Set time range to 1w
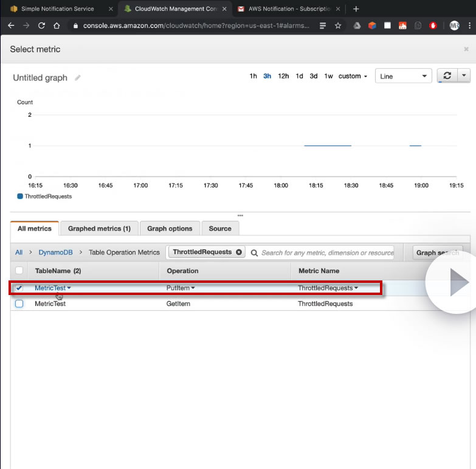The width and height of the screenshot is (476, 469). [x=328, y=76]
